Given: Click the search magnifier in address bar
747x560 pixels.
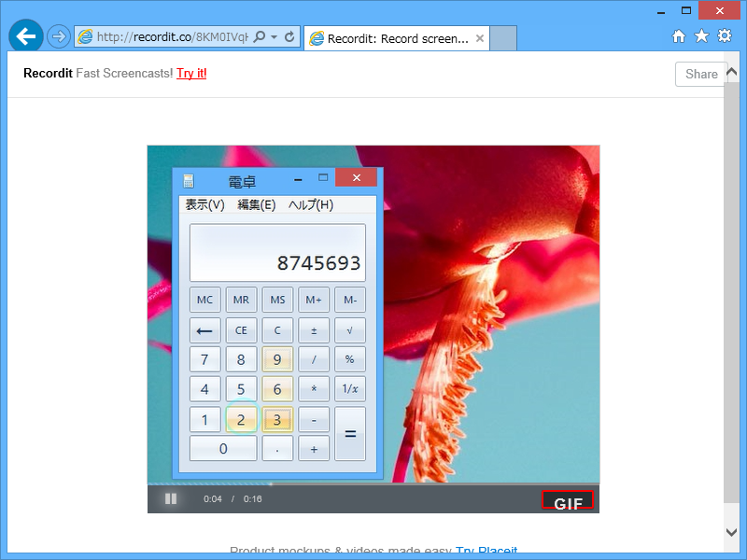Looking at the screenshot, I should (x=260, y=36).
